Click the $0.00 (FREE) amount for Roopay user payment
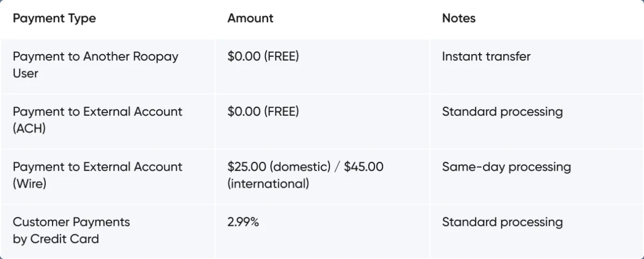 point(263,57)
